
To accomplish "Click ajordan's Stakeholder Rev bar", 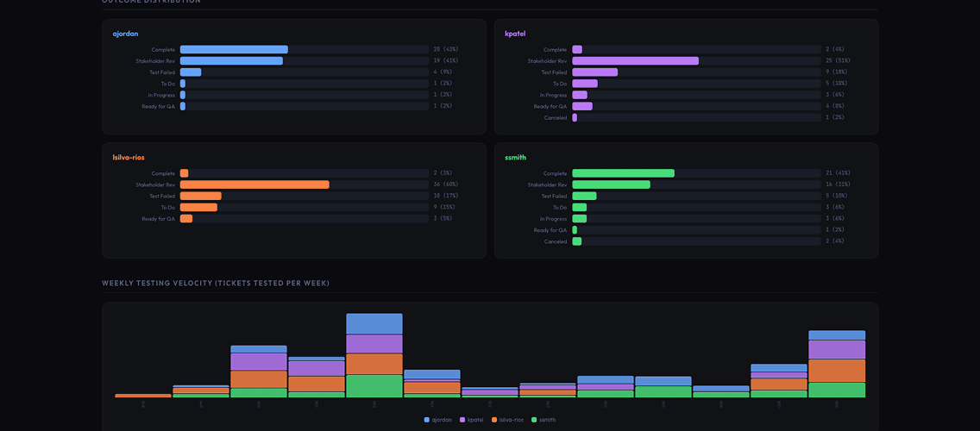I will tap(231, 60).
